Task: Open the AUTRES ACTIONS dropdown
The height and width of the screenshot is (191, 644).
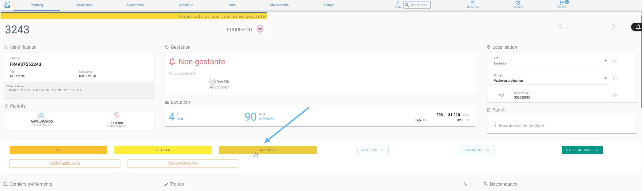Action: (x=582, y=150)
